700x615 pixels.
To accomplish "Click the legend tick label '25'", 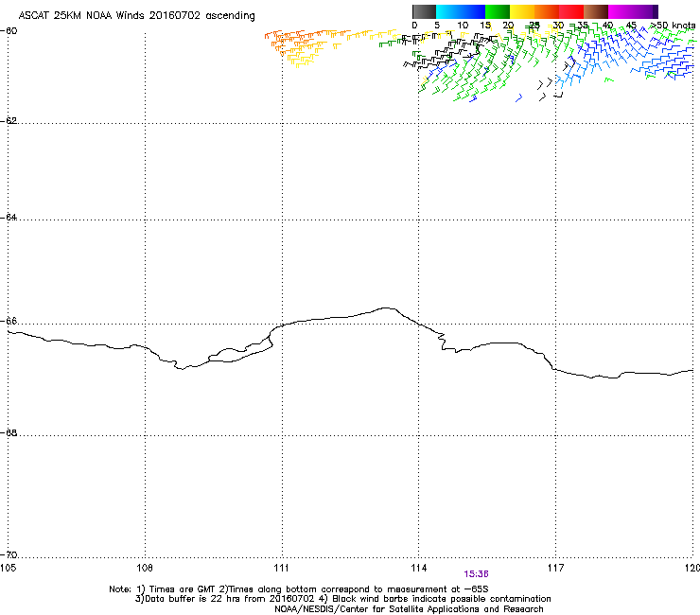I will 534,26.
